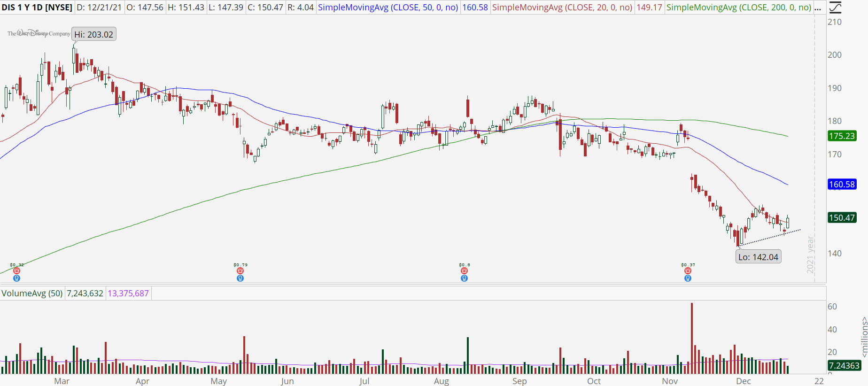Screen dimensions: 868x386
Task: Click the red phone icon under $0.32
Action: point(17,271)
